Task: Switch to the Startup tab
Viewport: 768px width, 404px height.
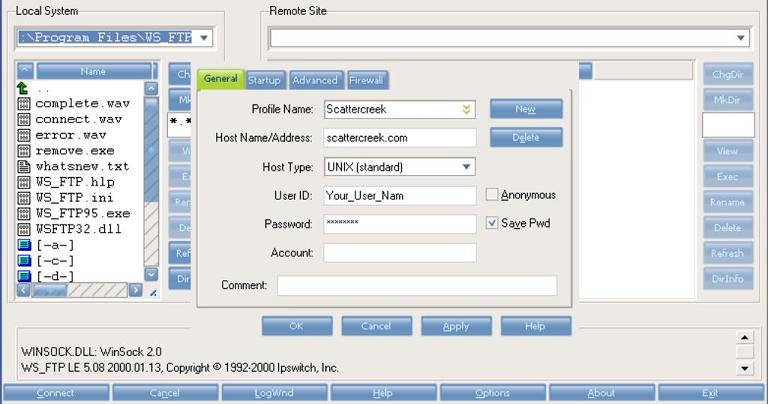Action: (264, 80)
